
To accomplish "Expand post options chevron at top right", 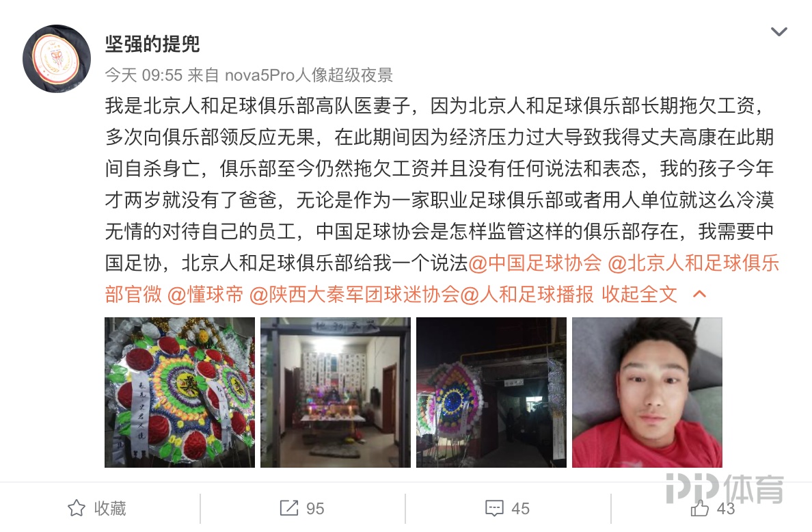I will pyautogui.click(x=779, y=32).
